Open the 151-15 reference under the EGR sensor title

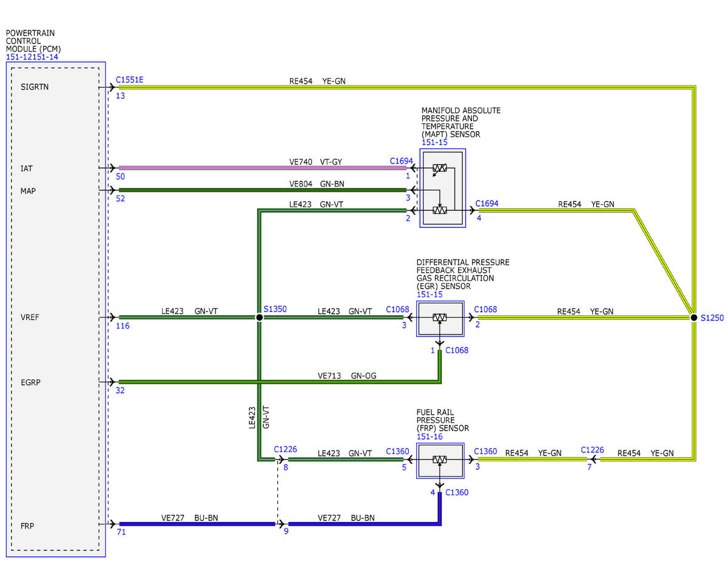click(x=430, y=294)
